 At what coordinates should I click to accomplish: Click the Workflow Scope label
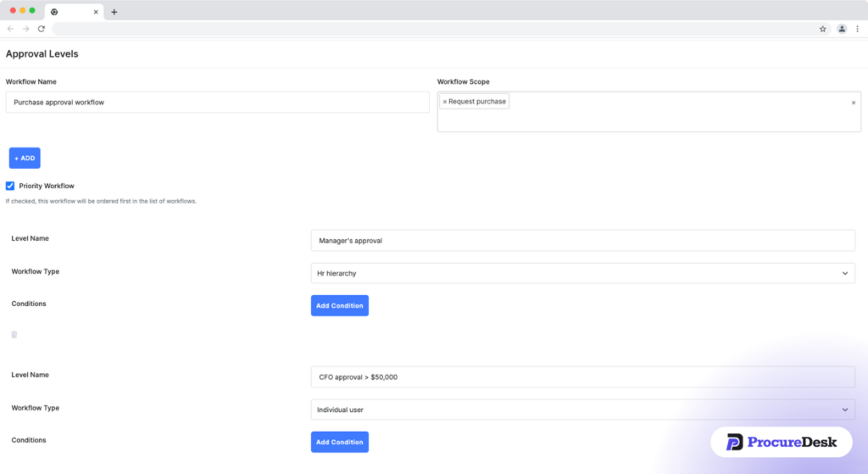click(464, 81)
